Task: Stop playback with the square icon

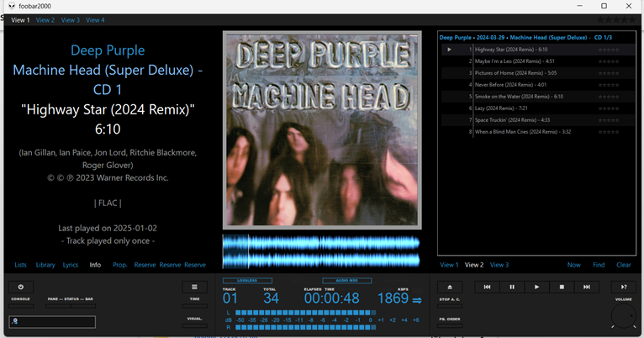Action: tap(562, 287)
